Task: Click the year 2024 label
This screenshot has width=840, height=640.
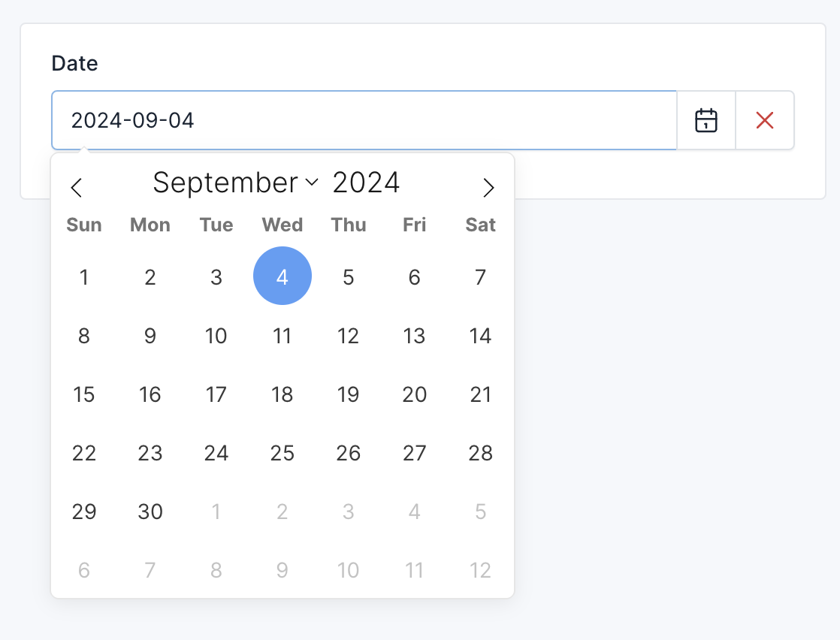Action: tap(366, 182)
